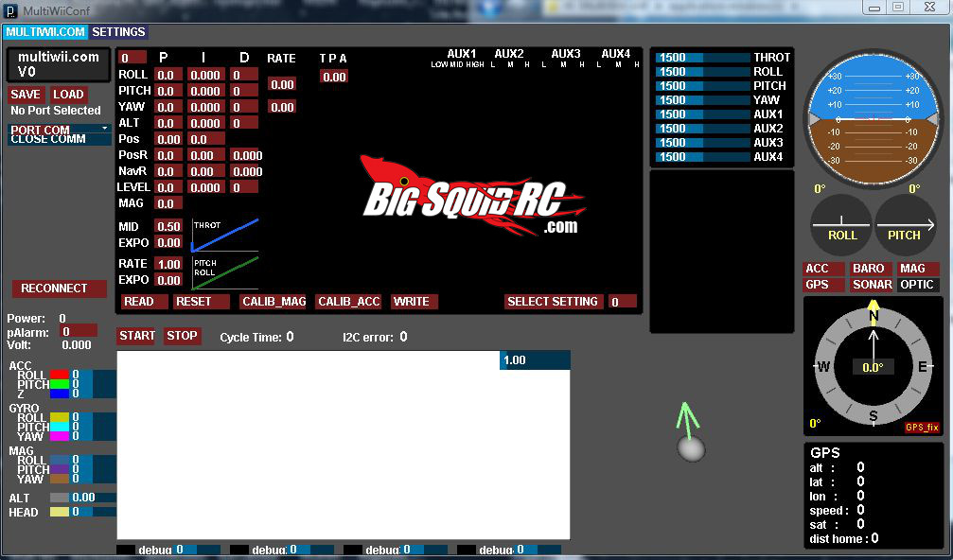Click the PID profile number field above ROLL
953x560 pixels.
pos(132,58)
